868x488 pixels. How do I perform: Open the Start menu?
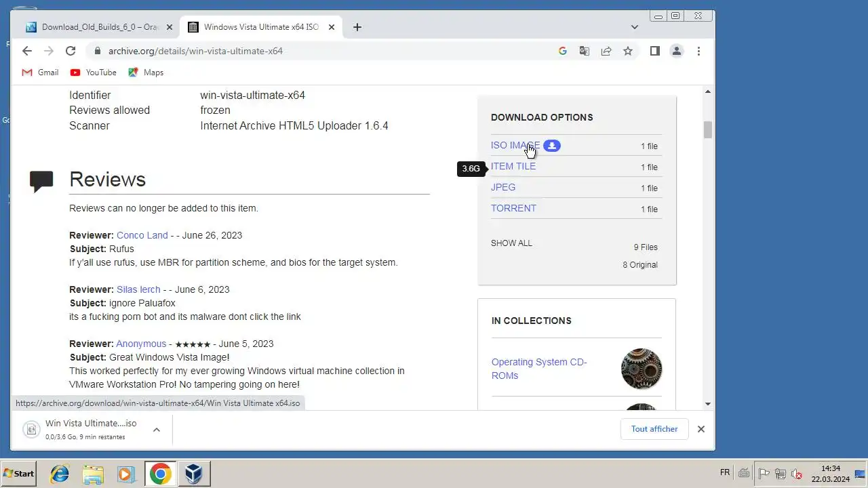19,473
